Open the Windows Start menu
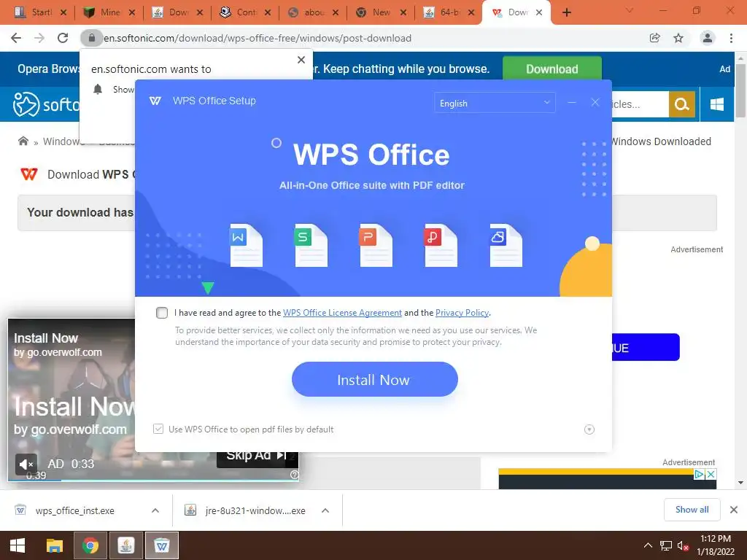The width and height of the screenshot is (747, 560). [18, 545]
